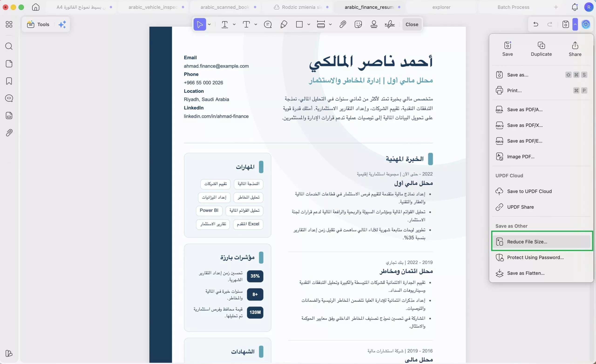596x364 pixels.
Task: Select the signature tool
Action: tap(390, 24)
